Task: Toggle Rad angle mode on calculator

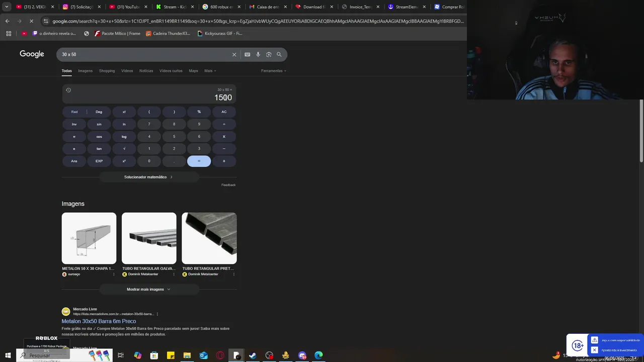Action: pos(74,112)
